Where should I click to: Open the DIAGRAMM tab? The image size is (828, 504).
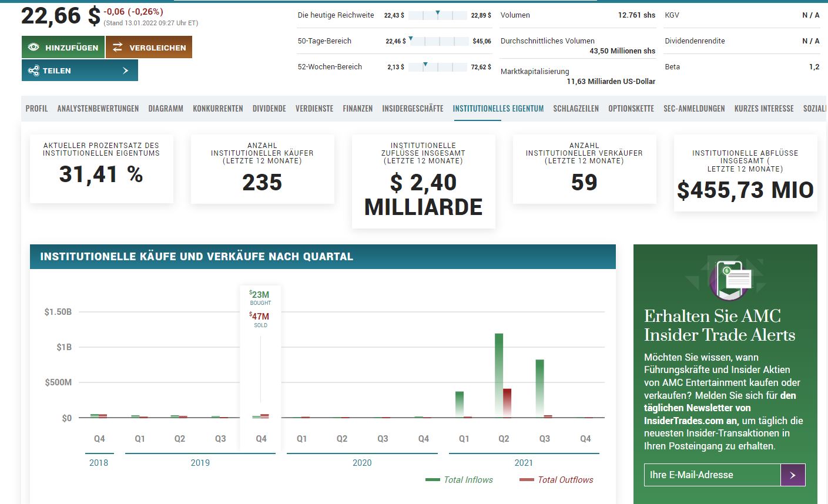[x=166, y=109]
